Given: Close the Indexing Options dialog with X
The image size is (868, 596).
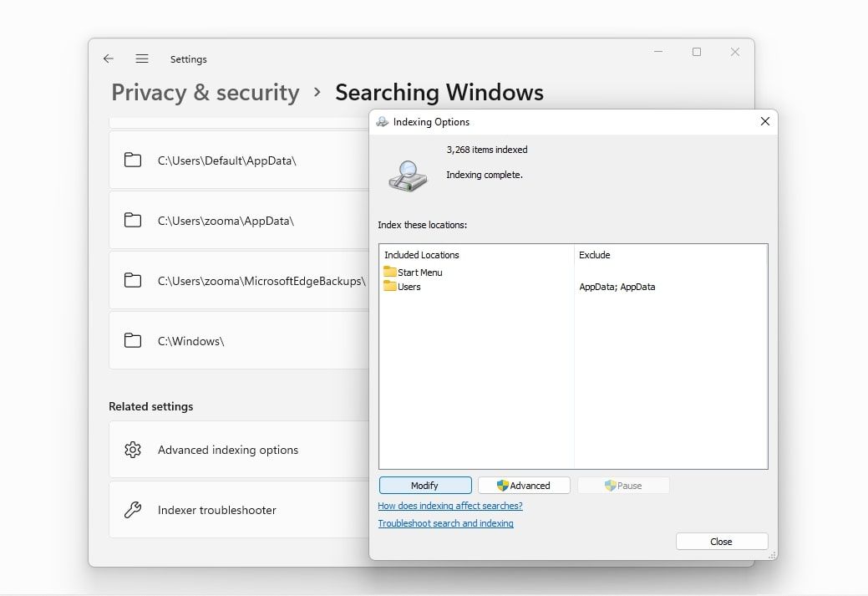Looking at the screenshot, I should [765, 121].
